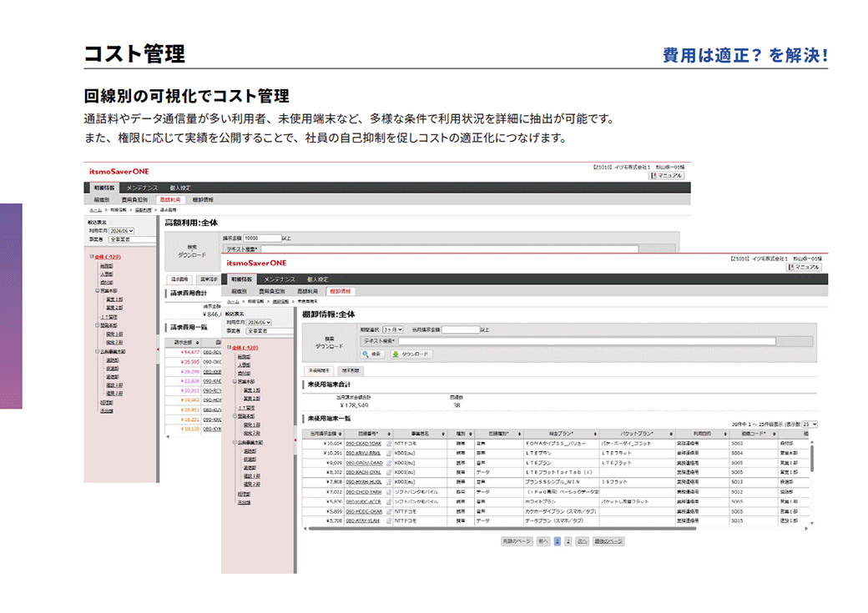Sort front table by 事業者名 column arrows
868x613 pixels.
(x=443, y=434)
